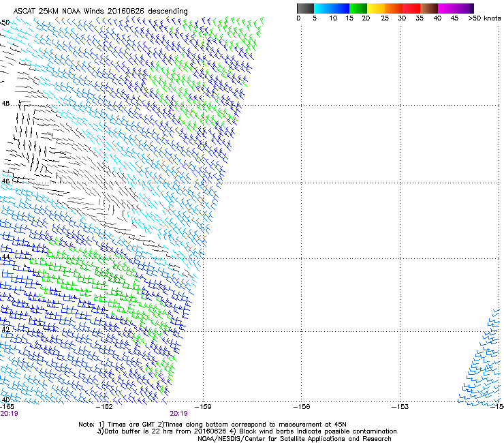Click the latitude label '46'

pos(5,181)
